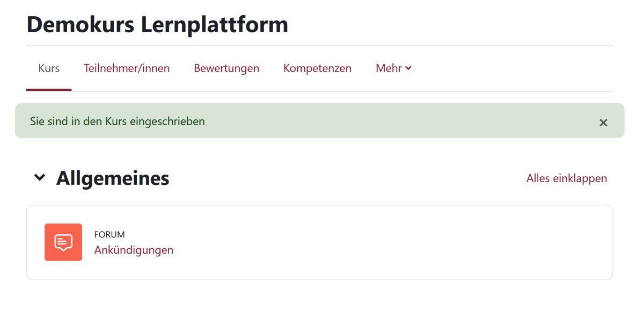This screenshot has width=644, height=309.
Task: Open the Kompetenzen tab
Action: (x=317, y=68)
